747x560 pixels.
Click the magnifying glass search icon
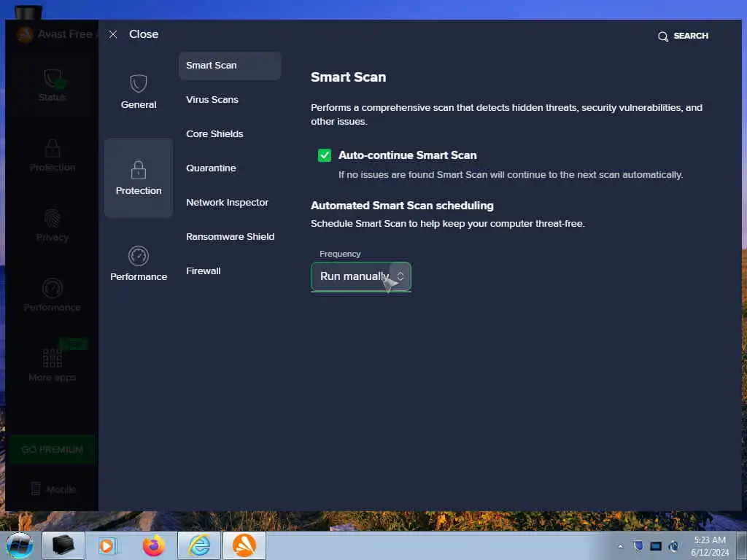click(x=662, y=36)
